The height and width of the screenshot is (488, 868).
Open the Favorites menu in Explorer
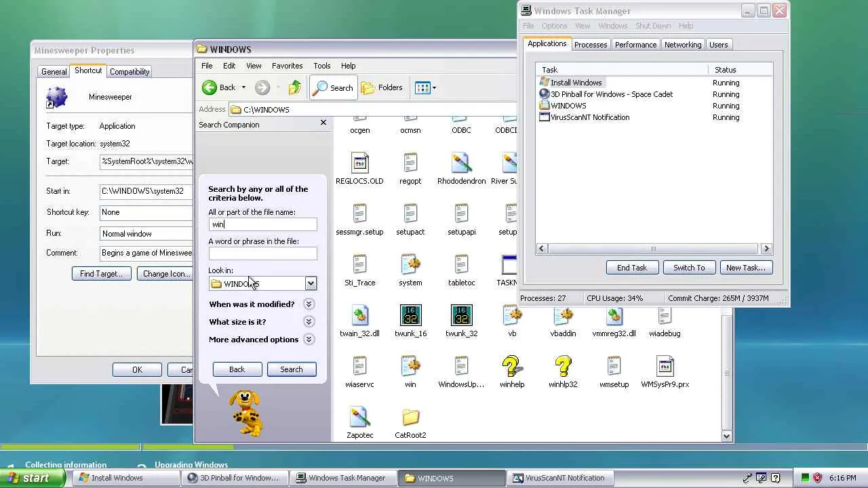click(287, 66)
